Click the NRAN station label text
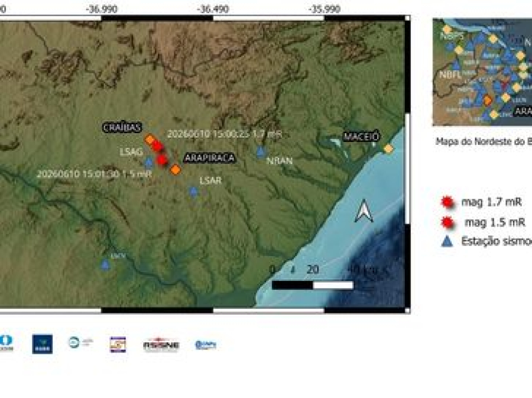 (280, 161)
